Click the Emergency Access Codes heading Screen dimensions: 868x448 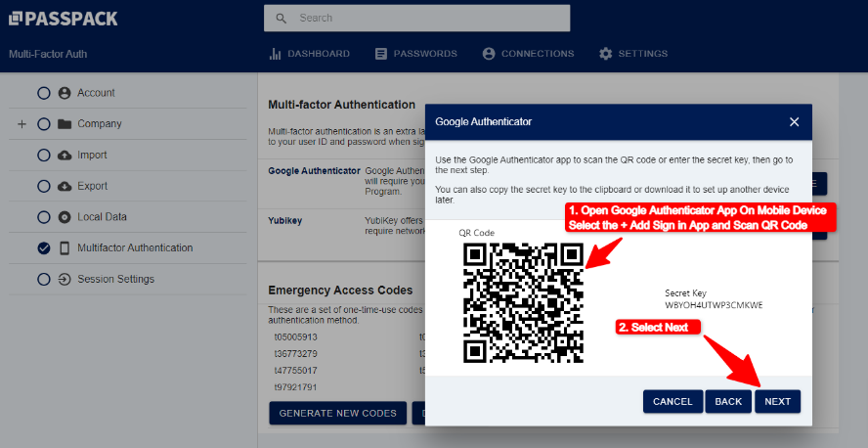(340, 291)
